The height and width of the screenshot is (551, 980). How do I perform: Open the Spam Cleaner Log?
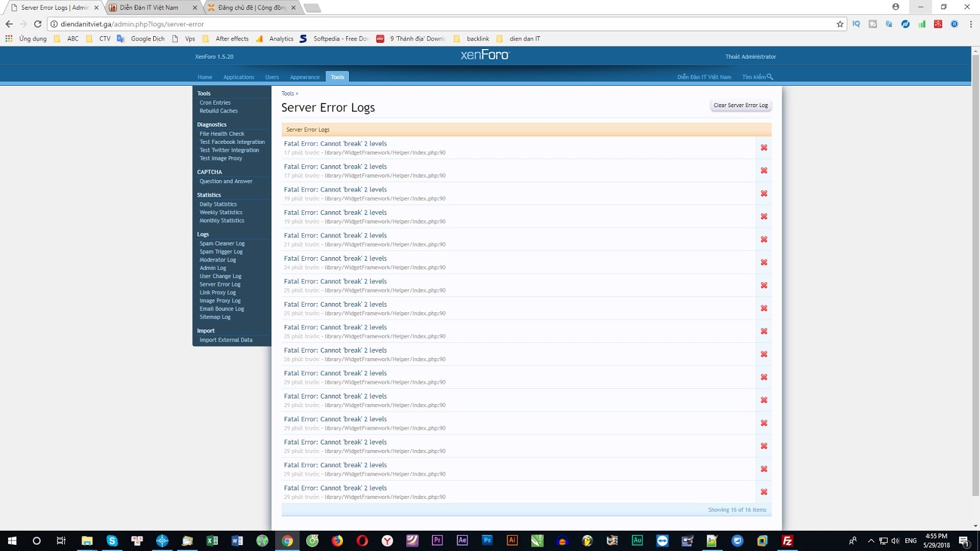pyautogui.click(x=222, y=244)
